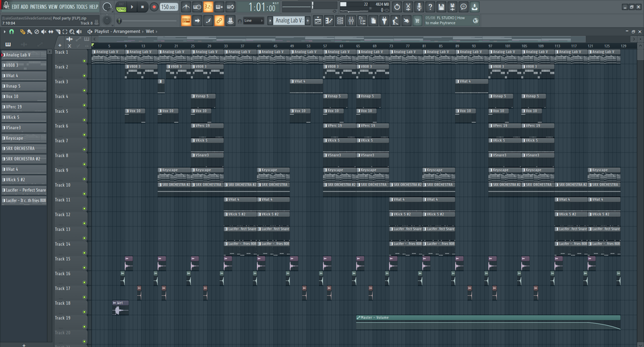Toggle wait for input to start

pos(197,7)
